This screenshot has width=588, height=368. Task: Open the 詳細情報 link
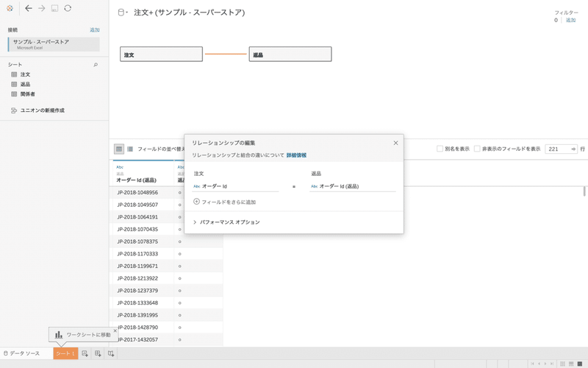point(296,155)
